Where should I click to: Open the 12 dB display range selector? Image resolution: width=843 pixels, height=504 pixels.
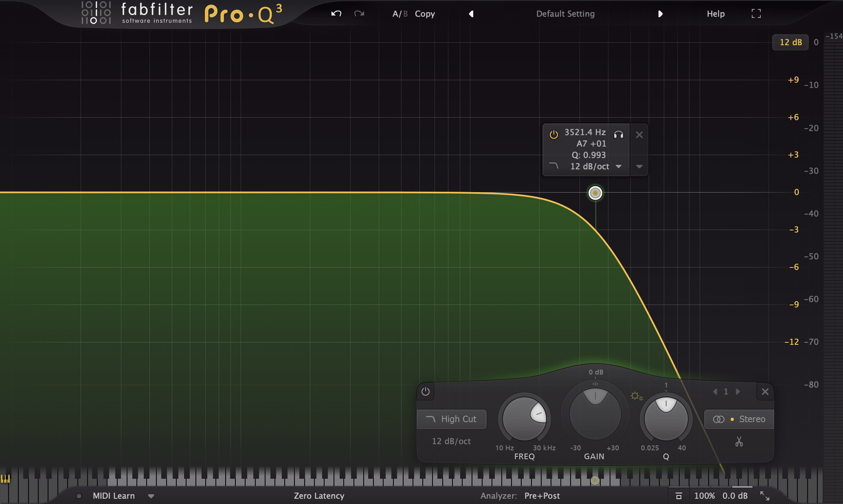790,42
